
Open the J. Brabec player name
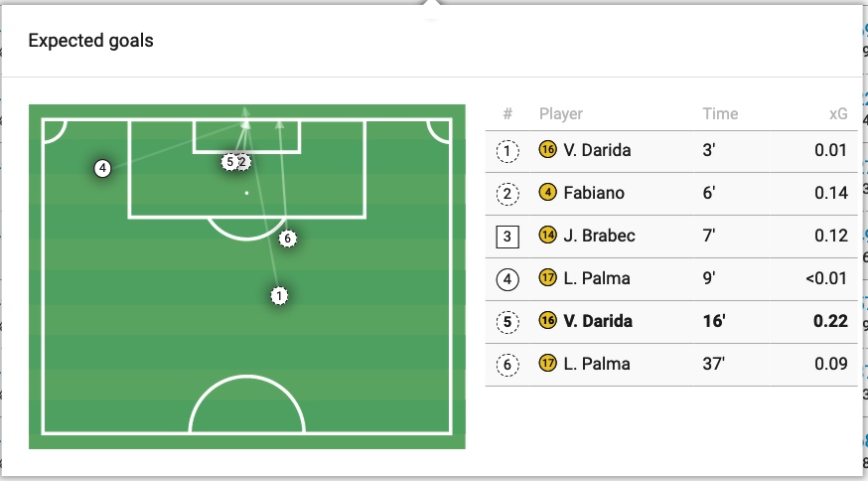pos(599,236)
